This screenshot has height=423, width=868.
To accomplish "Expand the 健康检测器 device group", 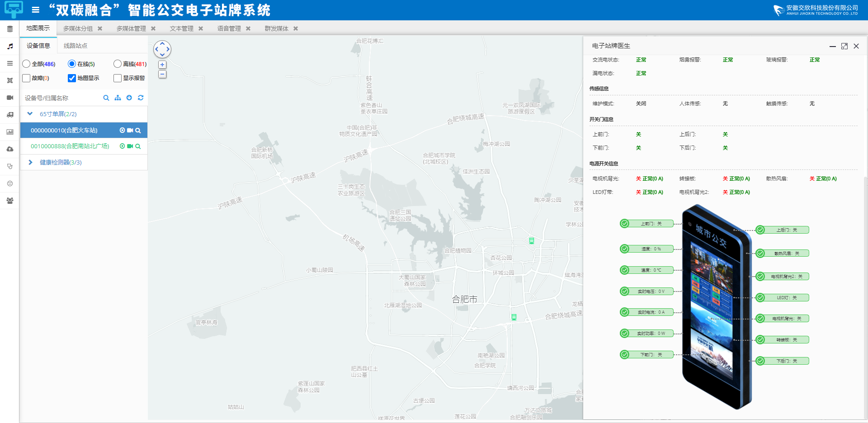I will (30, 162).
